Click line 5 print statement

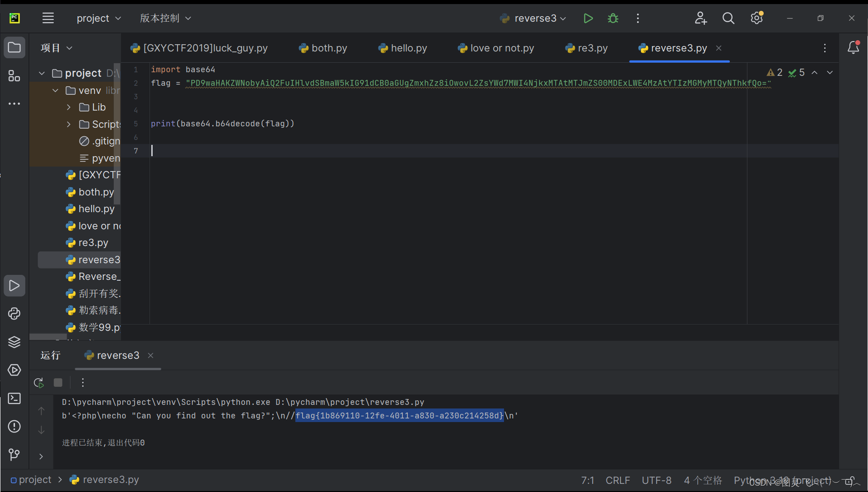click(x=222, y=124)
